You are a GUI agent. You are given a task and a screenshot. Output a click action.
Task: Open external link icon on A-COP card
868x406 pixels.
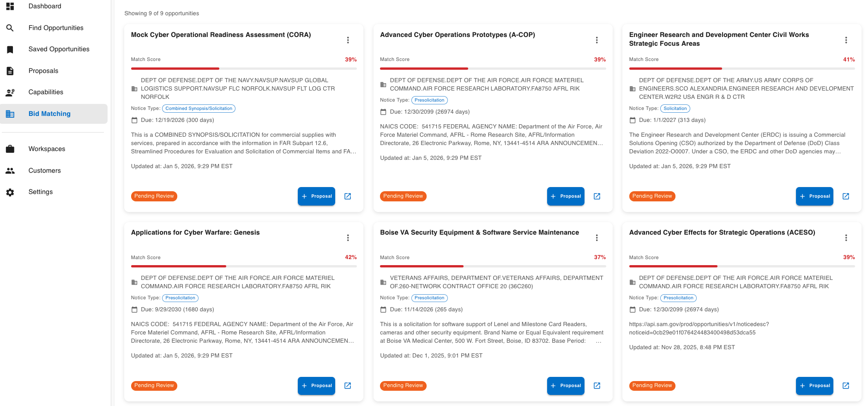tap(597, 196)
